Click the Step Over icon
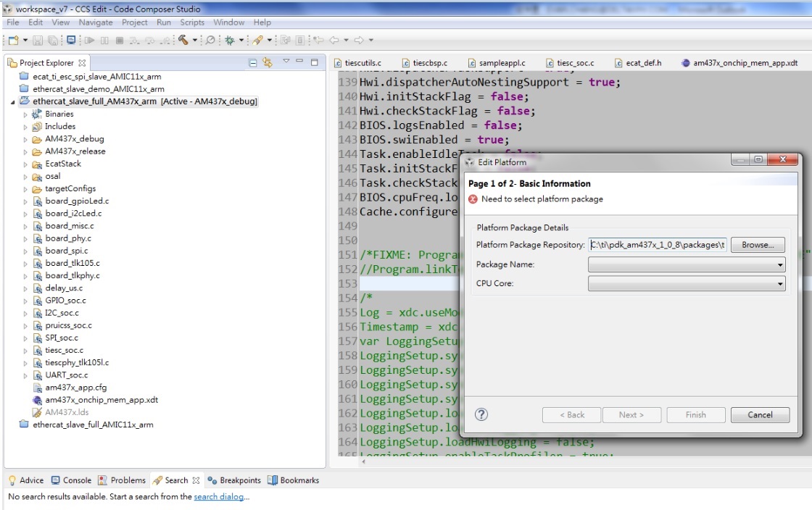The width and height of the screenshot is (812, 510). click(x=150, y=41)
